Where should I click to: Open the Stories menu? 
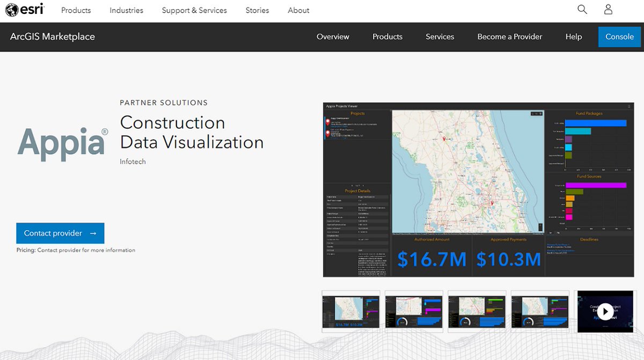pos(257,10)
